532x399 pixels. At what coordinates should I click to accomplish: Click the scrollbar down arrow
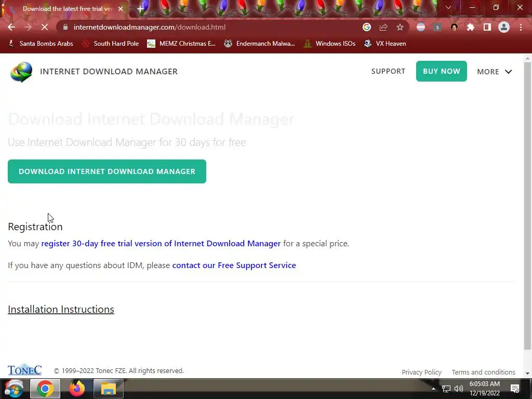tap(527, 374)
